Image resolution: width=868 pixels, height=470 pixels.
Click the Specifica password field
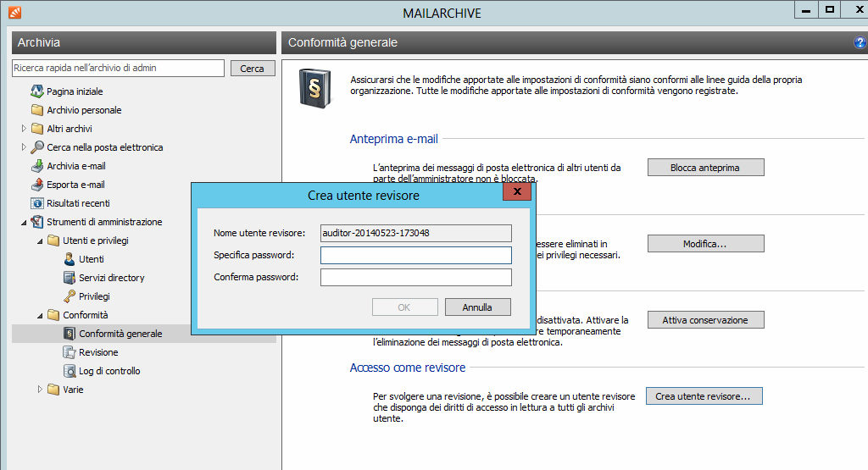click(415, 255)
